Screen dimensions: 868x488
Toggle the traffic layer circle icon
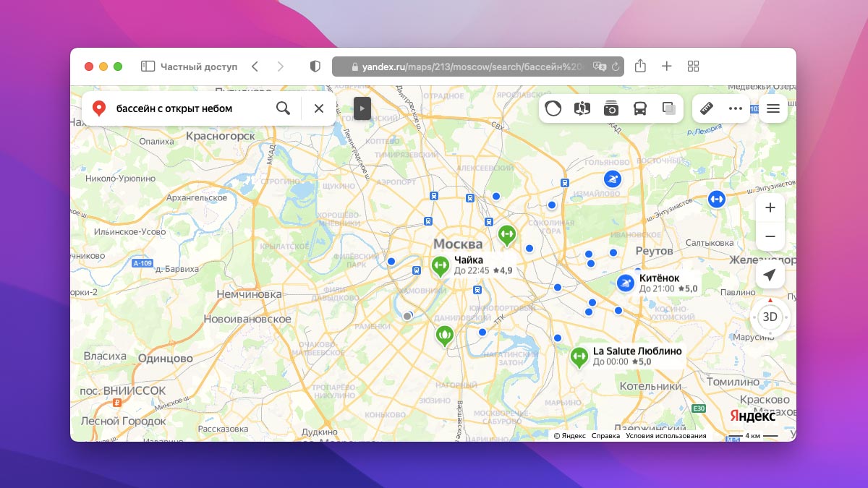tap(553, 108)
